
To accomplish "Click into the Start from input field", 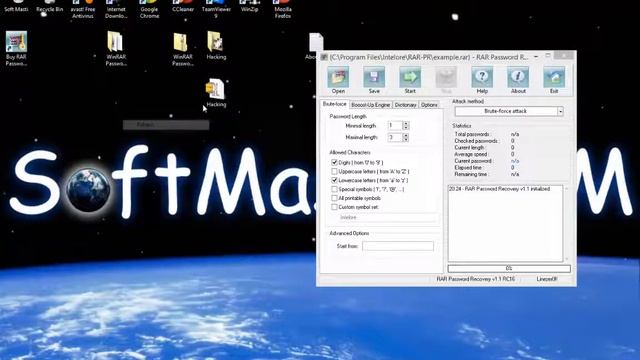I will [398, 246].
